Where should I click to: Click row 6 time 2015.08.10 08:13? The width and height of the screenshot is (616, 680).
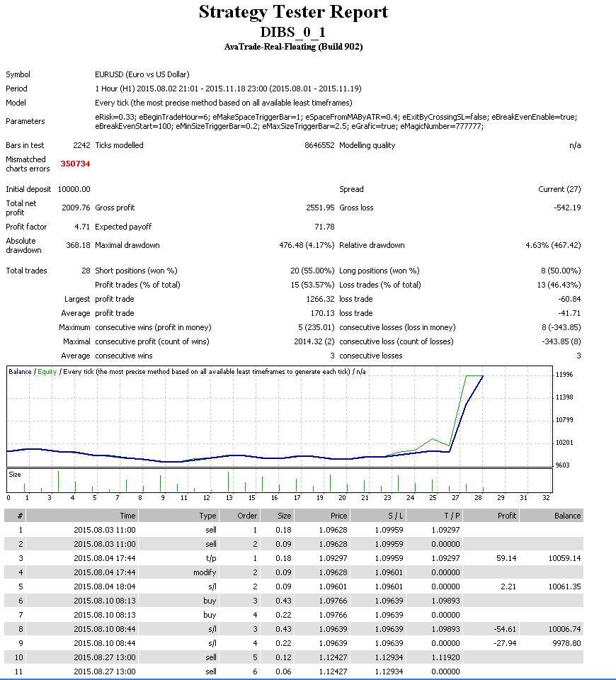[105, 601]
